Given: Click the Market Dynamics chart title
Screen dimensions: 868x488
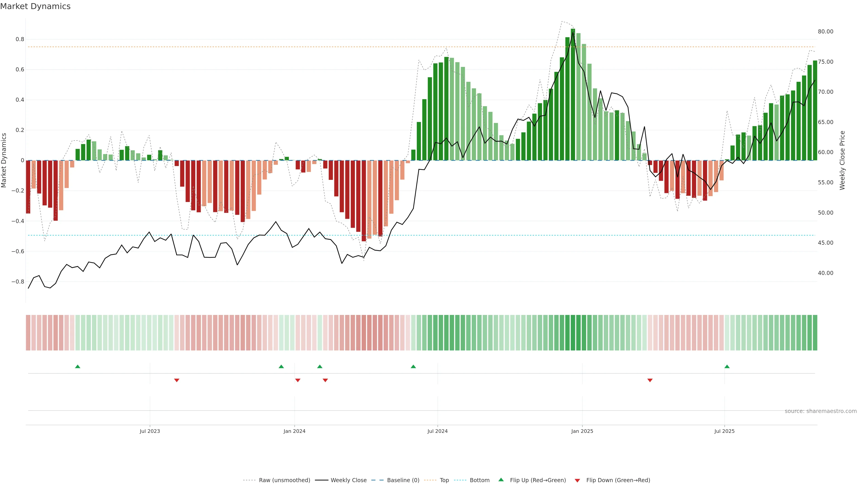Looking at the screenshot, I should click(x=35, y=6).
